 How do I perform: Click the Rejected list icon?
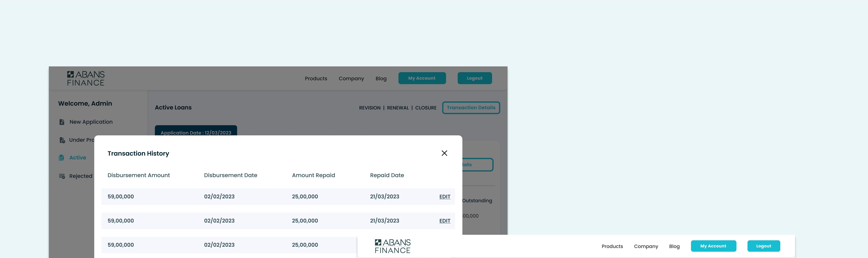62,176
